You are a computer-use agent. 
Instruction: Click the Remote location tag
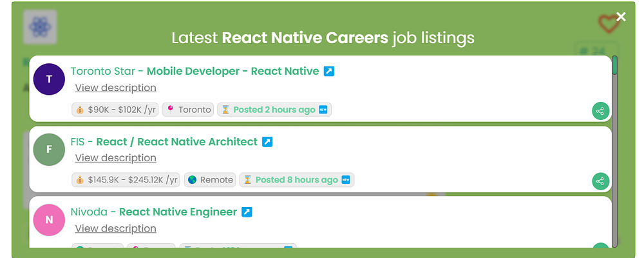coord(210,180)
